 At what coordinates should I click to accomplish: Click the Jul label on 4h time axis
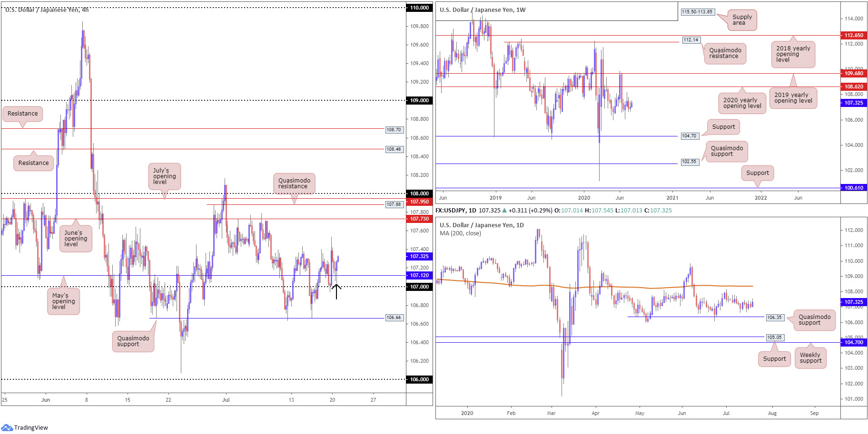coord(226,400)
